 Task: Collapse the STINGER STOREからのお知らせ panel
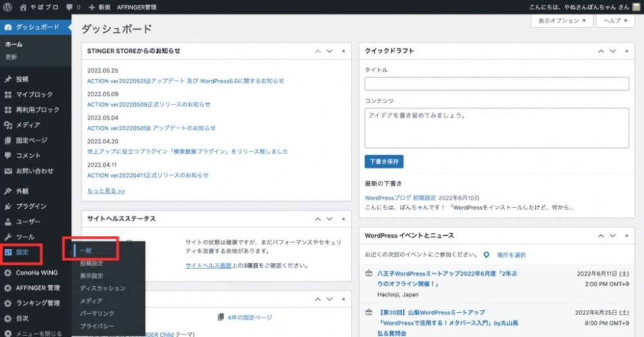343,51
